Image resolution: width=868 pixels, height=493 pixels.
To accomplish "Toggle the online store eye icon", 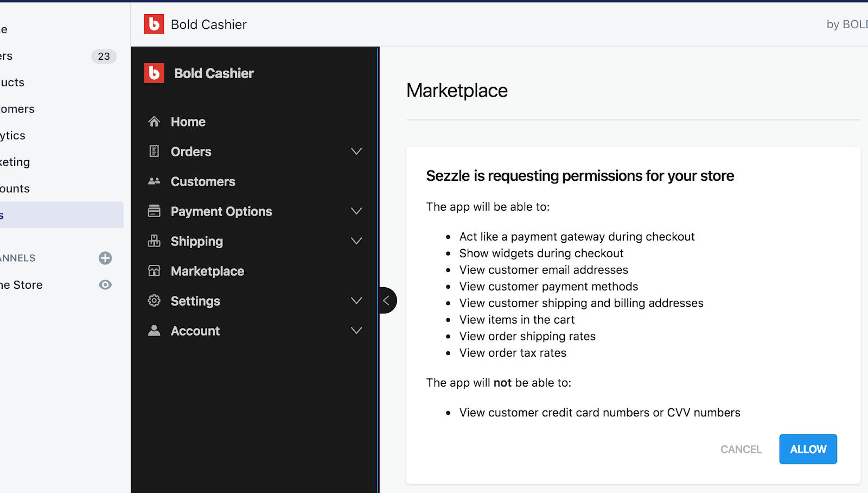I will click(x=105, y=285).
